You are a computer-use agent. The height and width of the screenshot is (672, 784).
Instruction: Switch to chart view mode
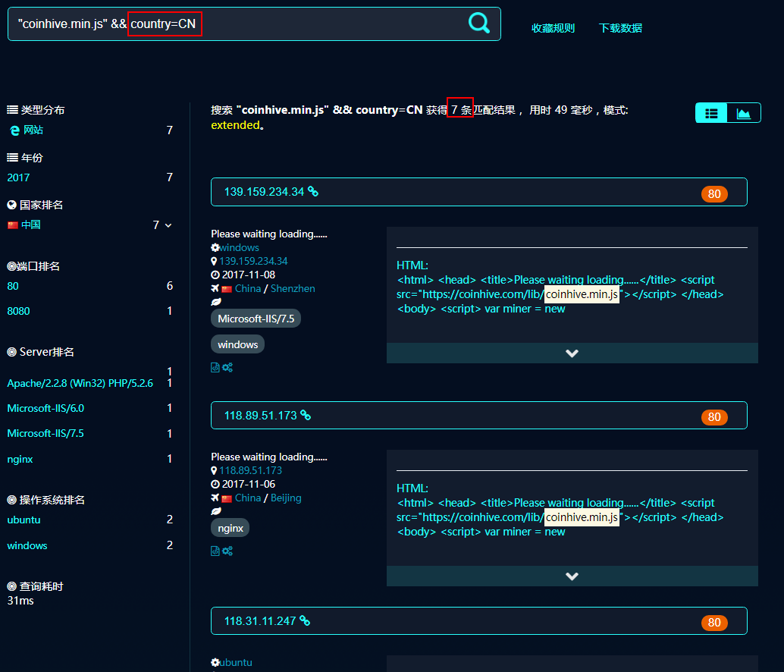tap(744, 113)
